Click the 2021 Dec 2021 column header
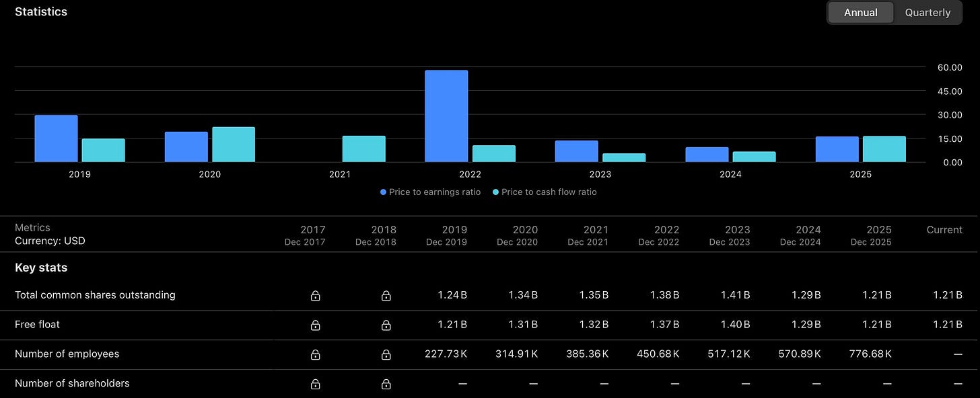980x398 pixels. click(588, 235)
